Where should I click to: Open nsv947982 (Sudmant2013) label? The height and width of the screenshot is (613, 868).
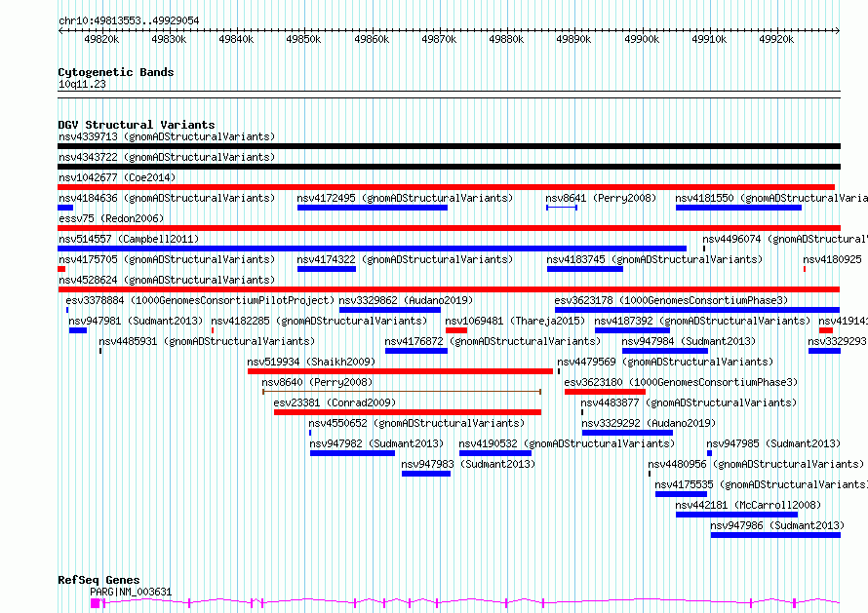tap(376, 443)
